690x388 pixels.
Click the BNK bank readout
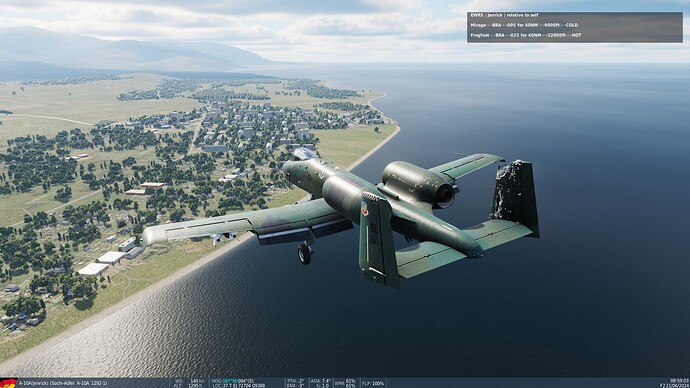(x=295, y=386)
